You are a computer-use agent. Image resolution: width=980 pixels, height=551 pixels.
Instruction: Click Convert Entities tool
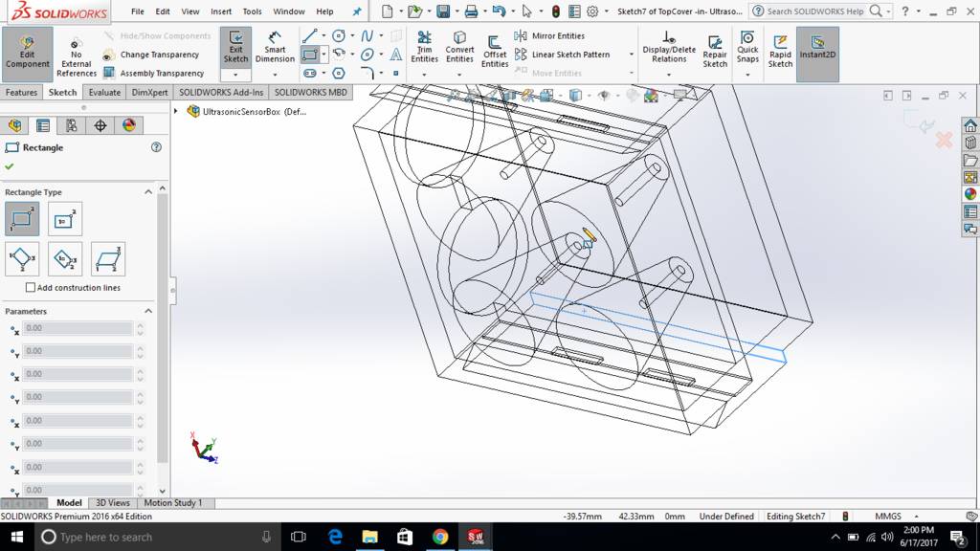[459, 47]
